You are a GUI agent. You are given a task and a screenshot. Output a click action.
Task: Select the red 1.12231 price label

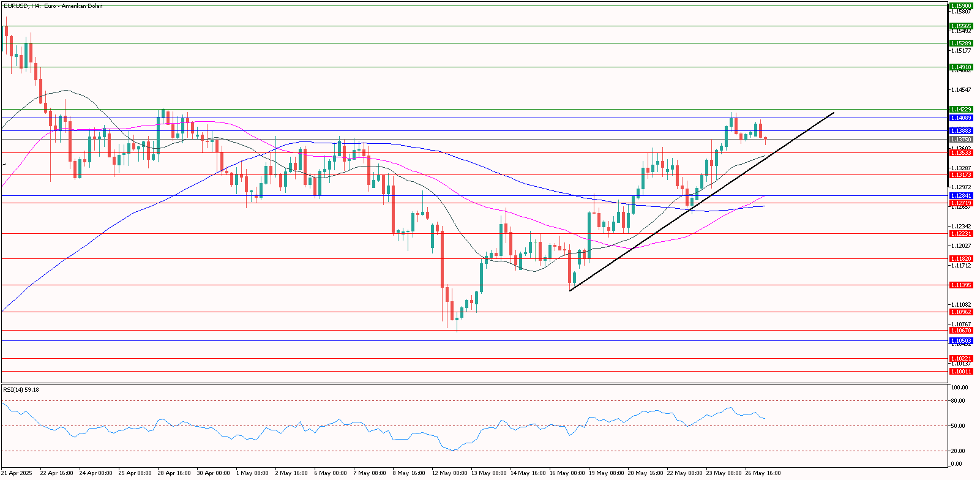tap(961, 234)
